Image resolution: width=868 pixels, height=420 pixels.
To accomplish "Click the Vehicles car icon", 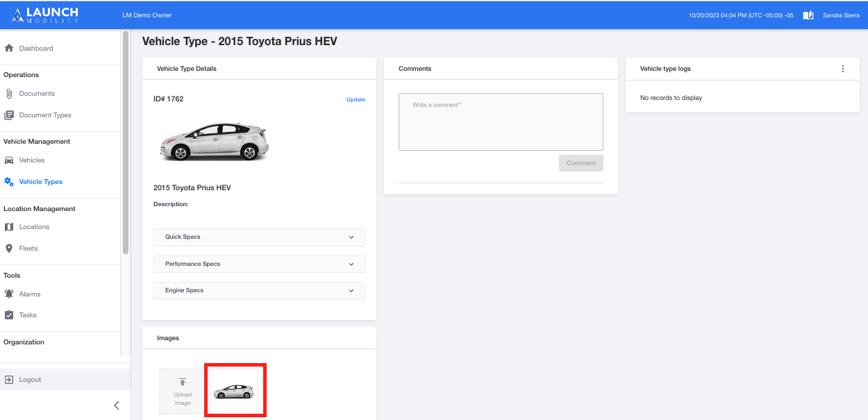I will [x=9, y=160].
